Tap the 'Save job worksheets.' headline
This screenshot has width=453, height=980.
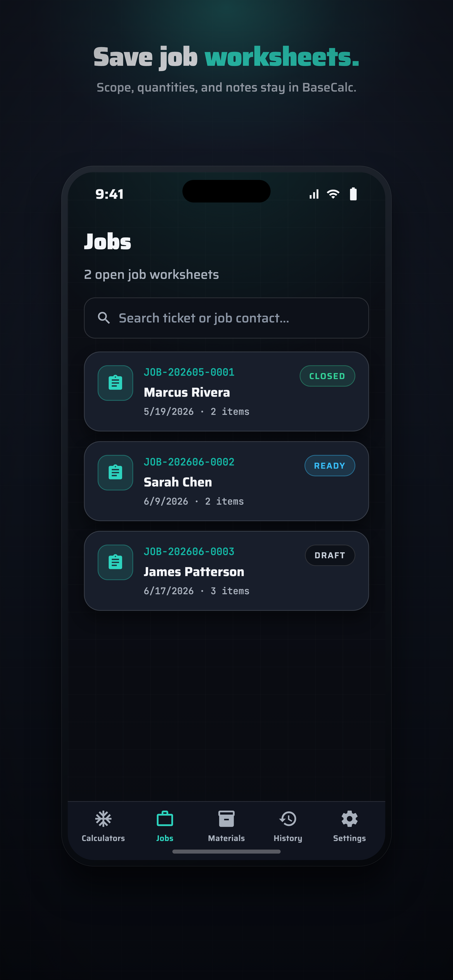(x=226, y=57)
